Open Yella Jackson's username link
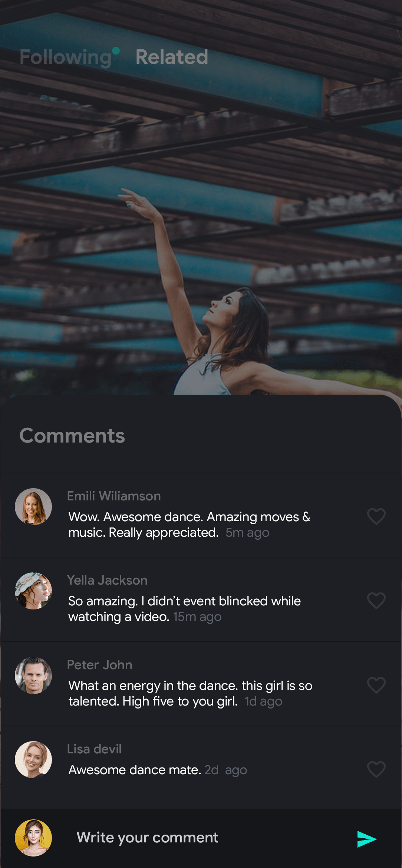The width and height of the screenshot is (402, 868). click(x=107, y=580)
